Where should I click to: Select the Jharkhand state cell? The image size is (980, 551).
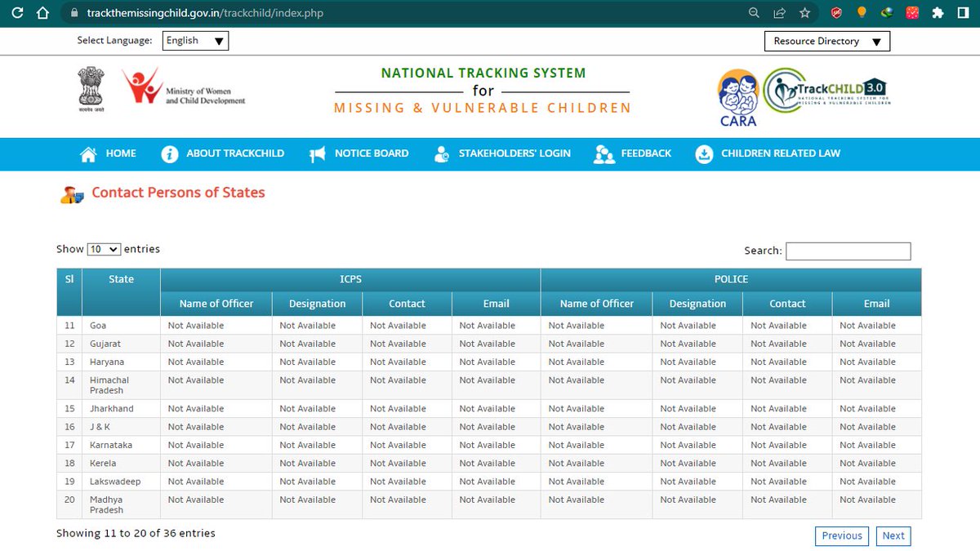pyautogui.click(x=121, y=409)
